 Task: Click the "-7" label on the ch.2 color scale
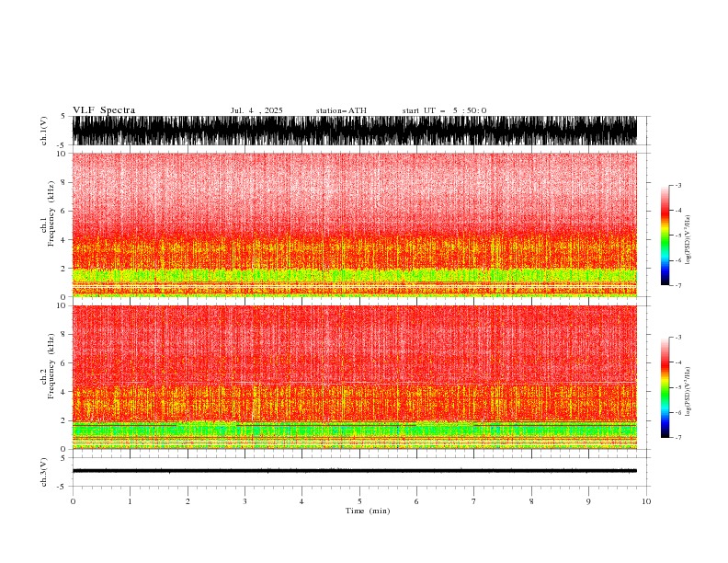tap(677, 438)
